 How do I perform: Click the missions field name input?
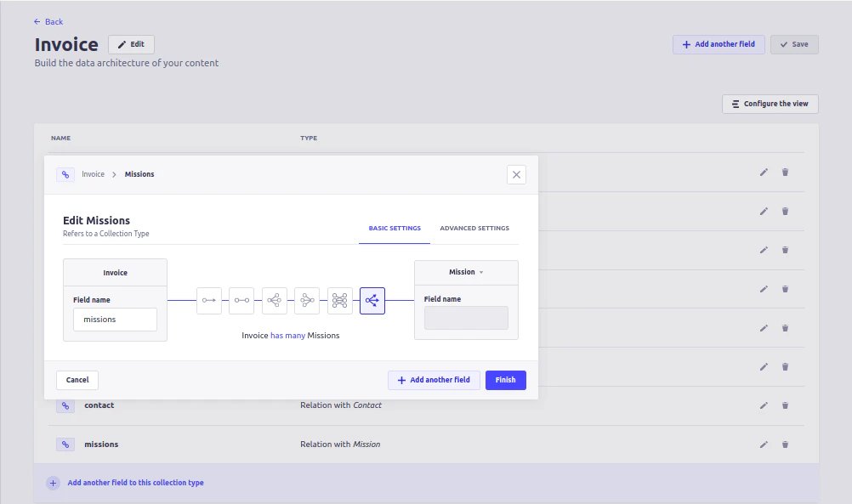click(x=115, y=319)
